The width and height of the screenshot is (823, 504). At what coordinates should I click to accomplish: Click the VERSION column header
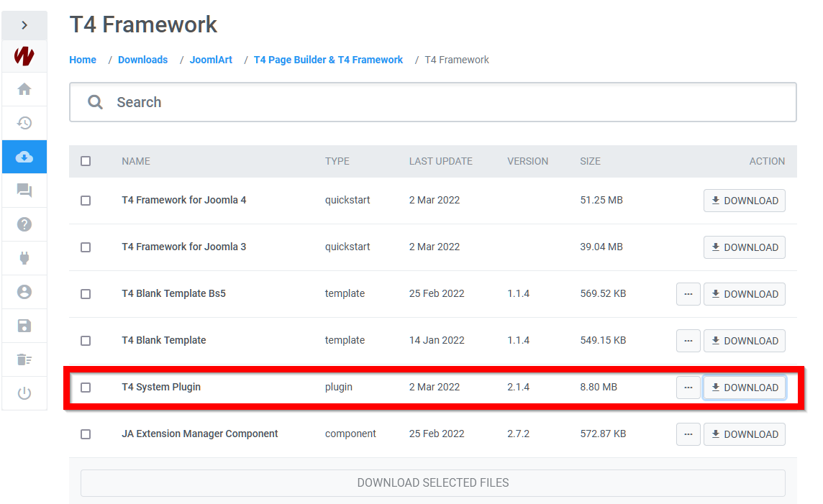[x=527, y=161]
